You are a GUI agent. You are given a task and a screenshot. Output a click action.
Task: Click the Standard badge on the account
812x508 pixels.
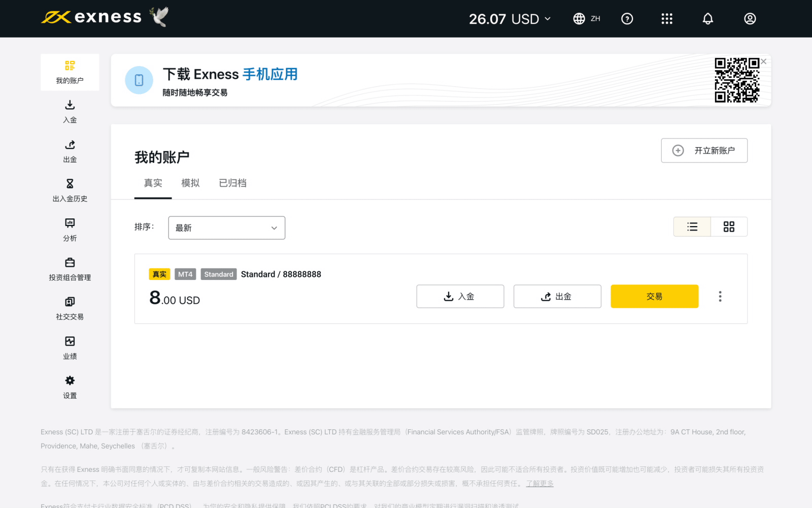click(x=219, y=274)
